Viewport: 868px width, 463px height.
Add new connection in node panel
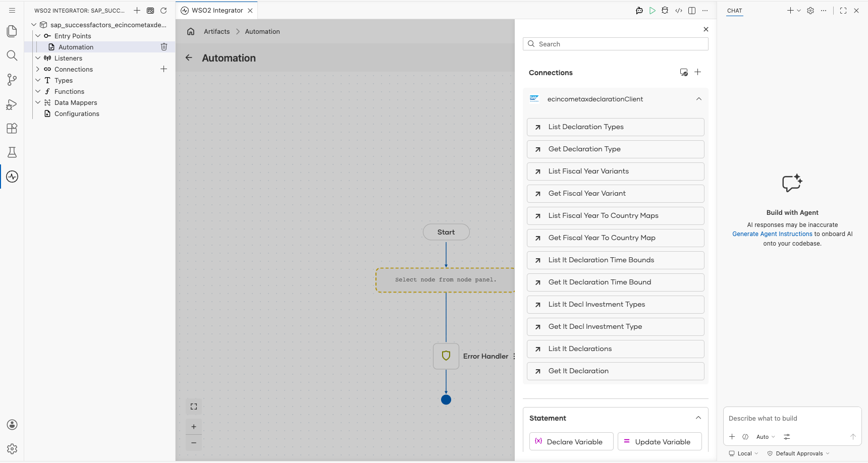click(698, 72)
